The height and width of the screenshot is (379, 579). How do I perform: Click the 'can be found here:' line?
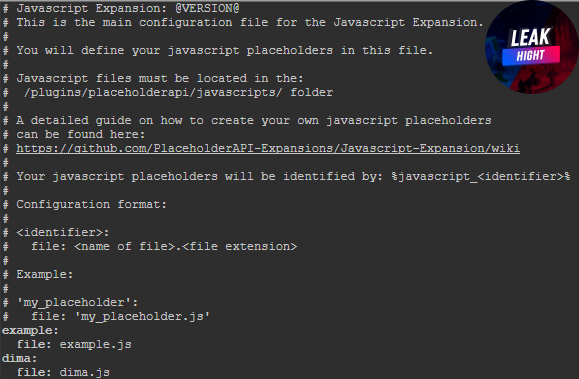click(80, 134)
